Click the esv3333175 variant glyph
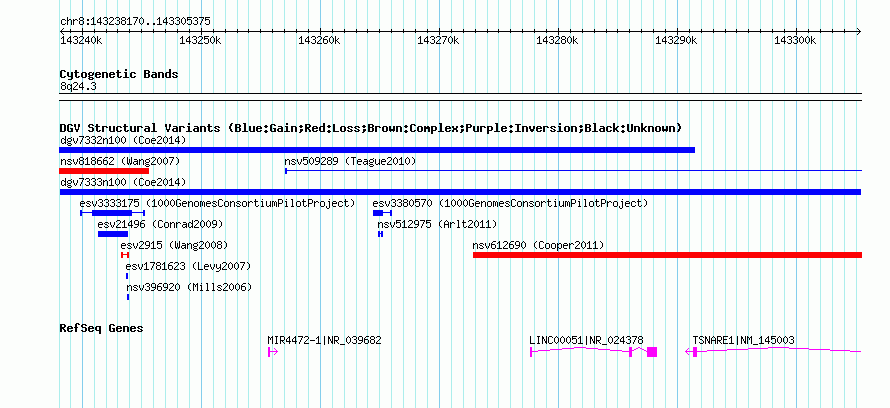The width and height of the screenshot is (890, 408). click(112, 213)
